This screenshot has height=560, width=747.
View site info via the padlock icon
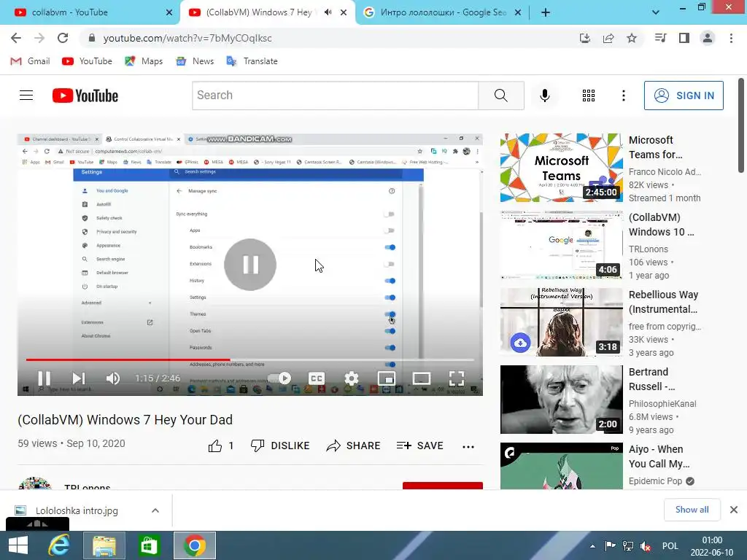tap(92, 38)
